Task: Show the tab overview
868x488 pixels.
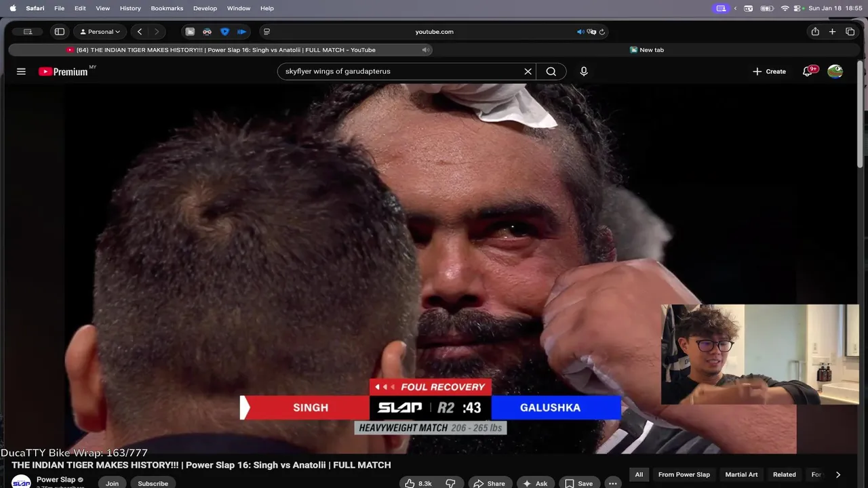Action: [x=850, y=32]
